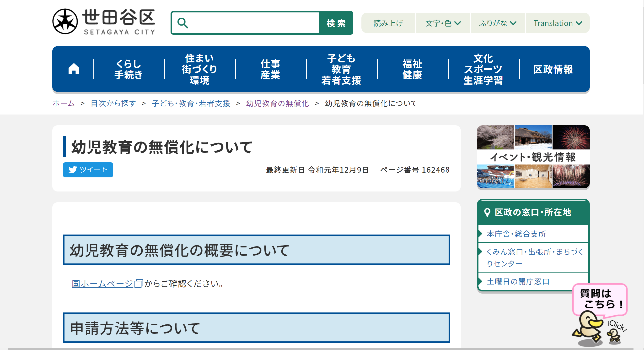Click 最終更新日 令和元年12月9日 text
Image resolution: width=644 pixels, height=350 pixels.
pyautogui.click(x=317, y=170)
